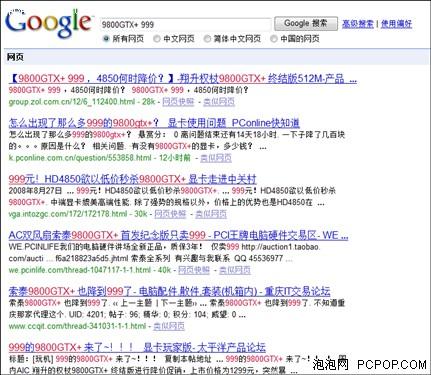Select the 简体中文网页 radio button

[207, 39]
